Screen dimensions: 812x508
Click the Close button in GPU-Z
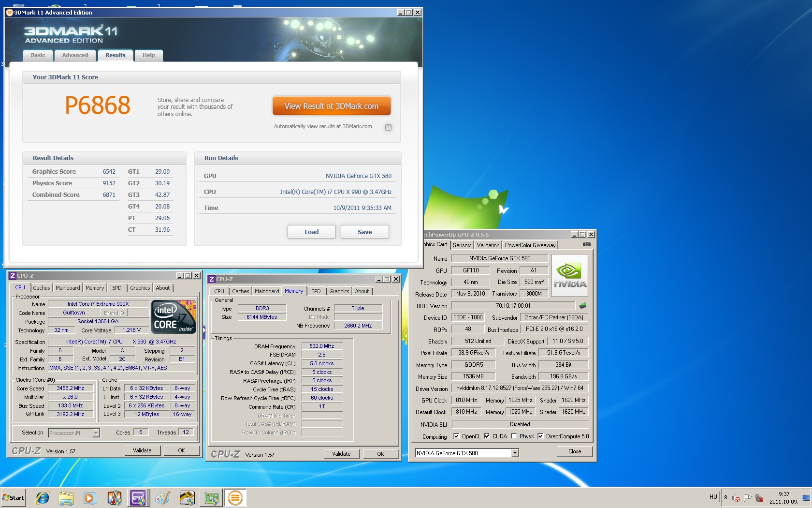(575, 451)
